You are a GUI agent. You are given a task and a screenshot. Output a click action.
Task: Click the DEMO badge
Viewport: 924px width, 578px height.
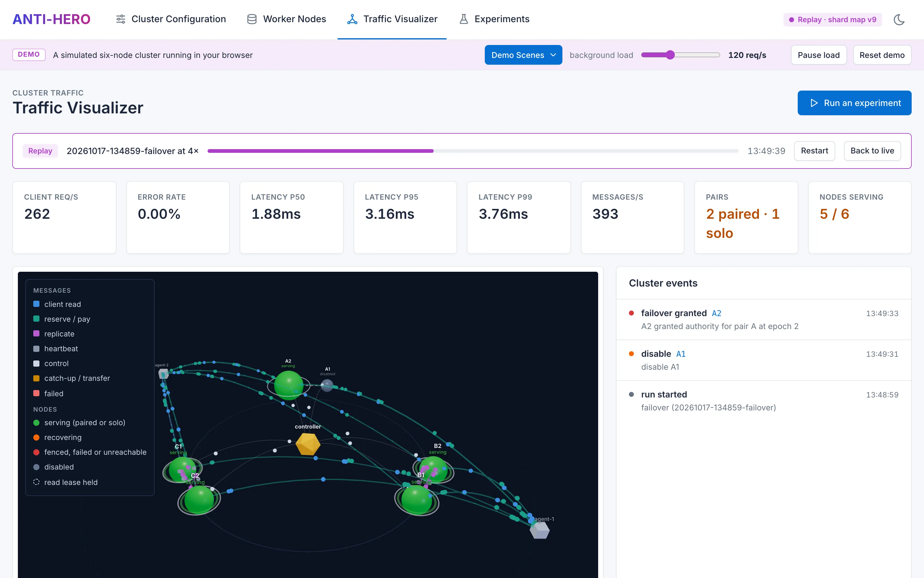point(29,55)
